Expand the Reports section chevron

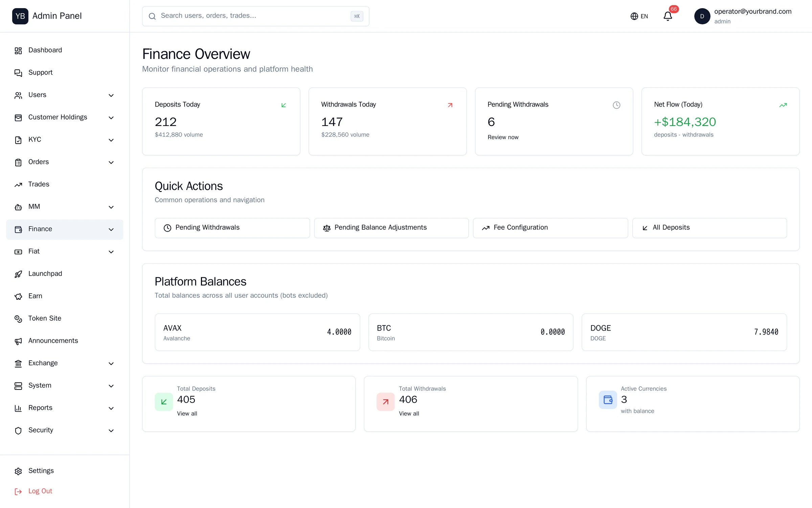click(x=111, y=408)
